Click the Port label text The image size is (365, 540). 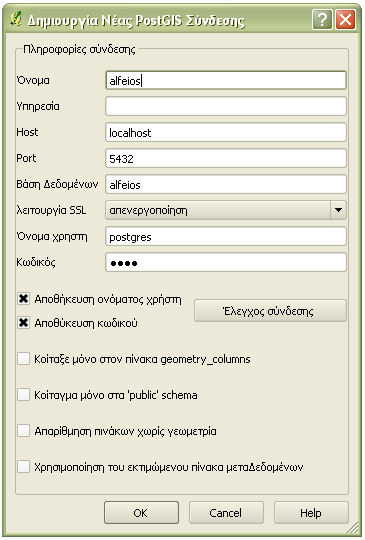[26, 158]
